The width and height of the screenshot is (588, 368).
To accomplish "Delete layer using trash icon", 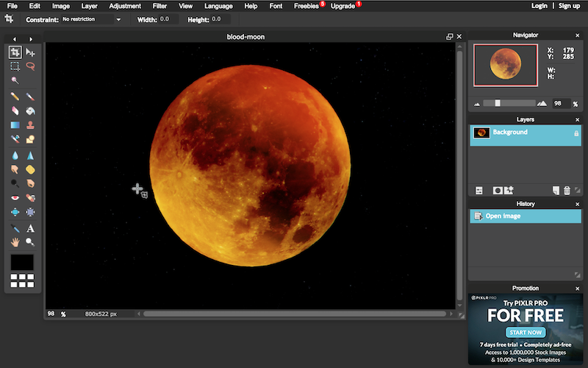I will 567,191.
